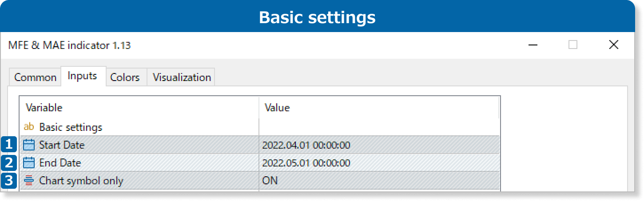Viewport: 644px width, 203px height.
Task: Switch to the Common tab
Action: [35, 77]
